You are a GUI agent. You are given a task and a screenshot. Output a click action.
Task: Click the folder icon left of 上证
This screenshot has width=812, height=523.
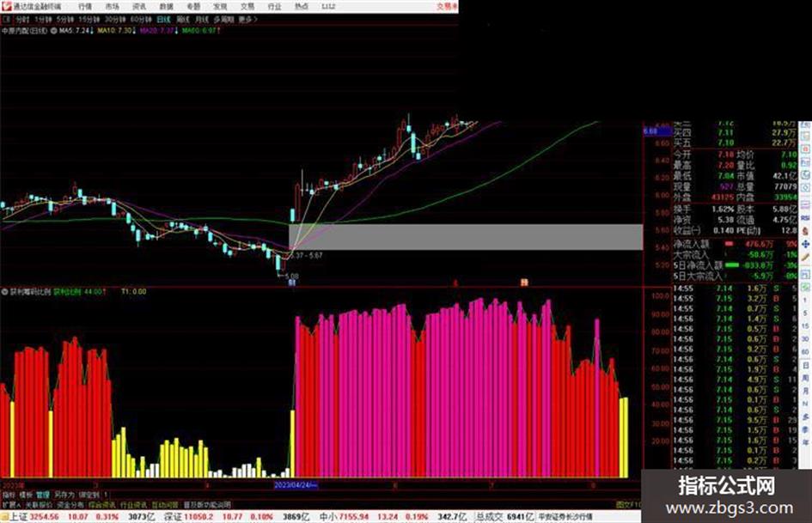[x=4, y=516]
